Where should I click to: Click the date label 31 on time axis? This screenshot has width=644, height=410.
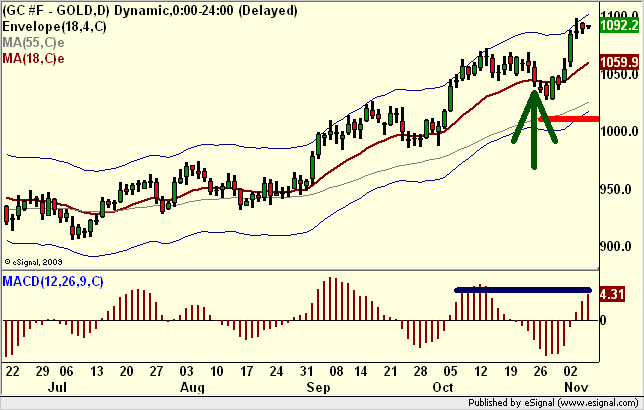click(306, 371)
